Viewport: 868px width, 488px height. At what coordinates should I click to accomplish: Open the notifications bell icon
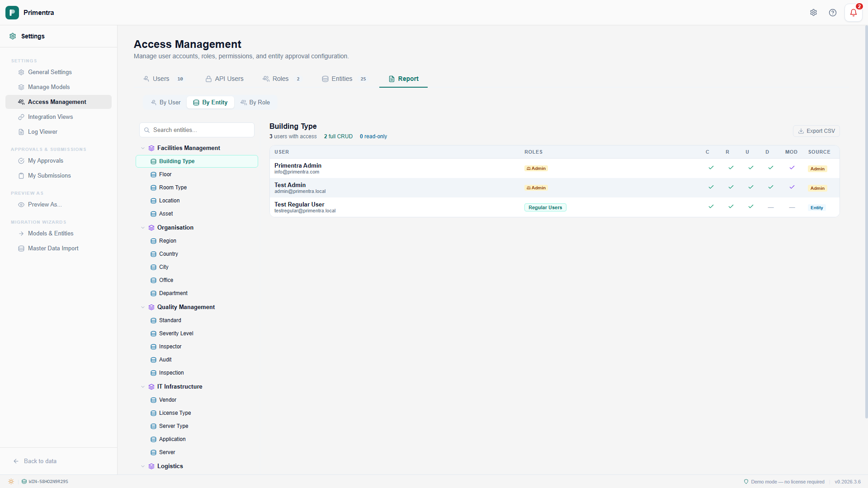click(853, 13)
